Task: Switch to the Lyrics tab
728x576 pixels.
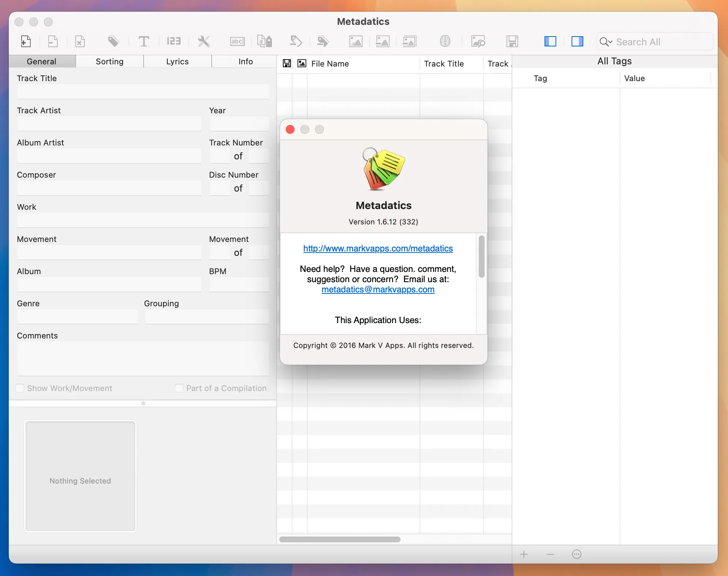Action: point(178,61)
